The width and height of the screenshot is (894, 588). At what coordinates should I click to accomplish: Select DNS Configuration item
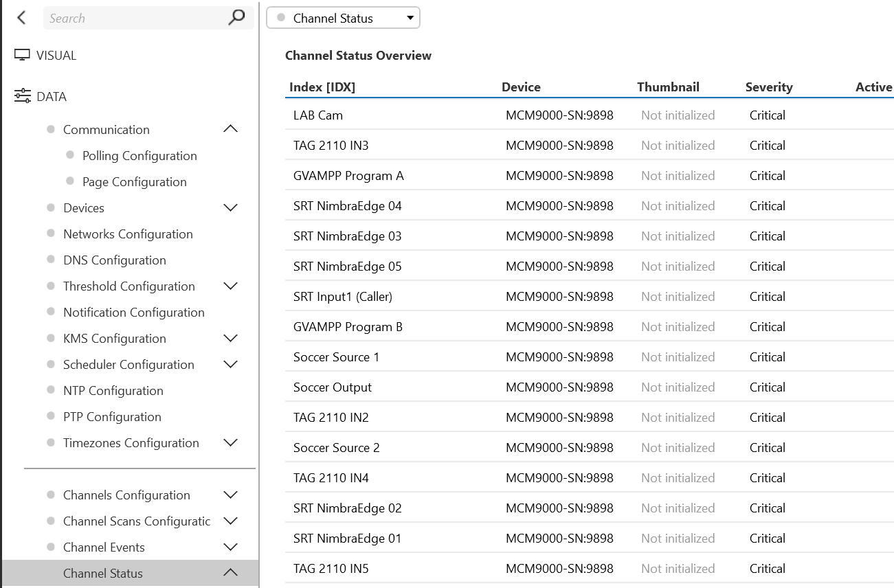click(114, 260)
